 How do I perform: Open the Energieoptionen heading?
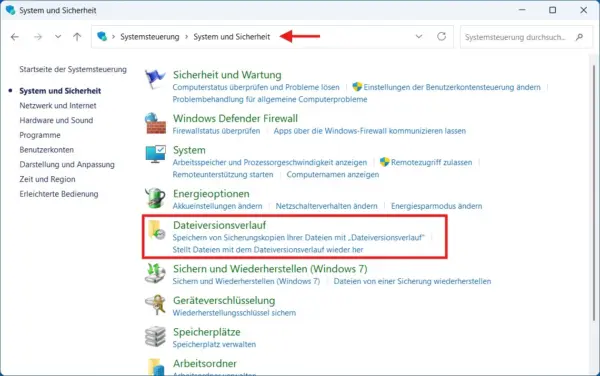coord(211,194)
